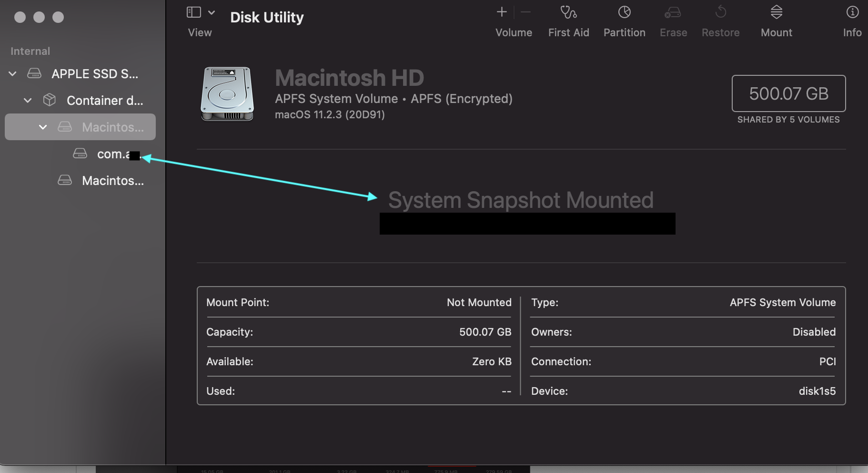Click the Restore arrow icon
The image size is (868, 473).
[x=720, y=12]
